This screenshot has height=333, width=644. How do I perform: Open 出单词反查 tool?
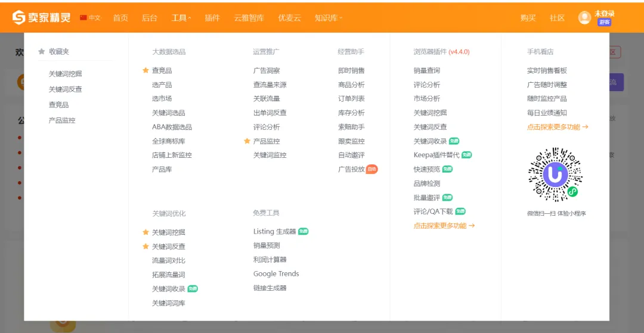[x=270, y=113]
